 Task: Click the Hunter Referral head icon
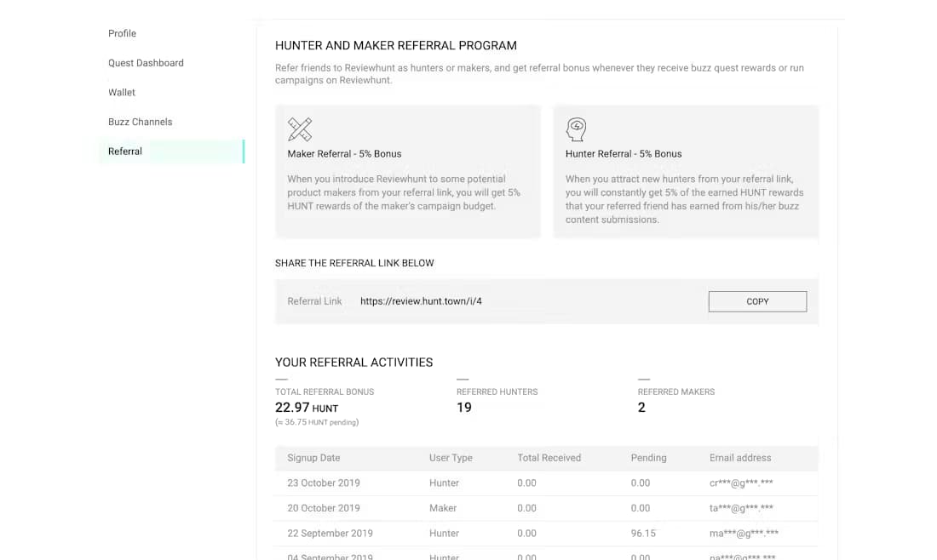(x=576, y=129)
